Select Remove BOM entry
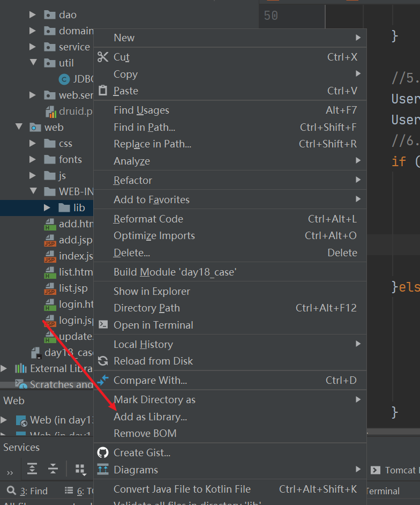420x505 pixels. (230, 433)
